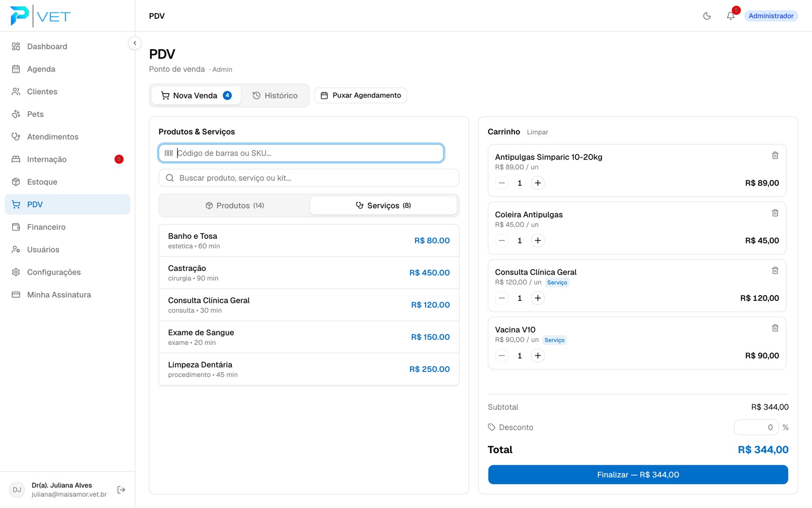Increase the Coleira Antipulgas quantity
This screenshot has height=508, width=812.
coord(537,240)
